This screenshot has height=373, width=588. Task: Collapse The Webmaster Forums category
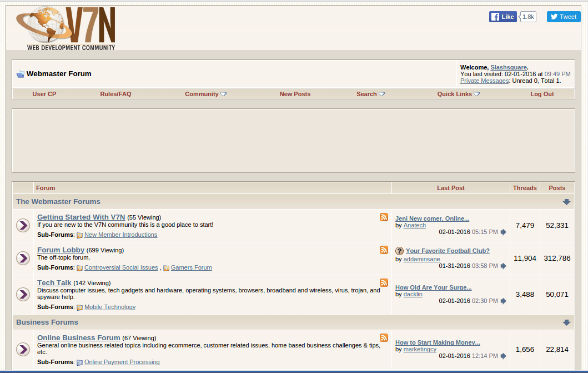click(566, 202)
